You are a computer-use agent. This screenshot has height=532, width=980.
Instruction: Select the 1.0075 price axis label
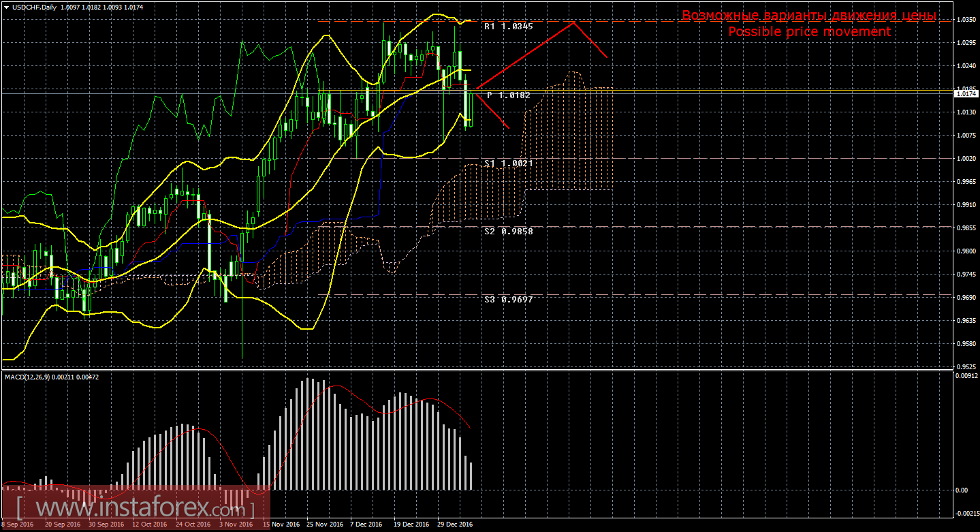[966, 136]
